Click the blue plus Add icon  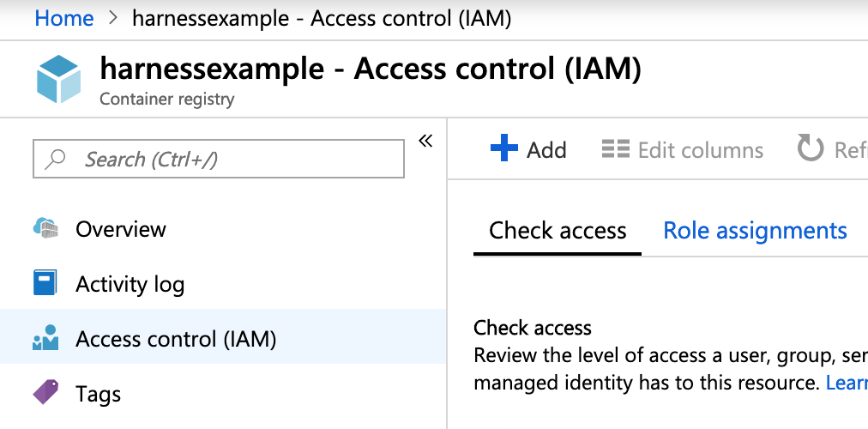(x=503, y=148)
